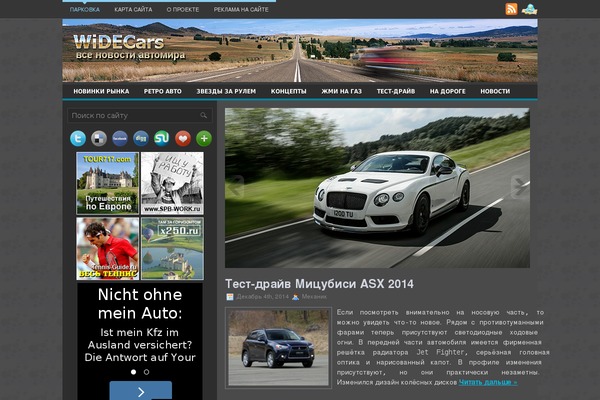
Task: Click the post date Декабрь 4th, 2014
Action: (x=262, y=297)
